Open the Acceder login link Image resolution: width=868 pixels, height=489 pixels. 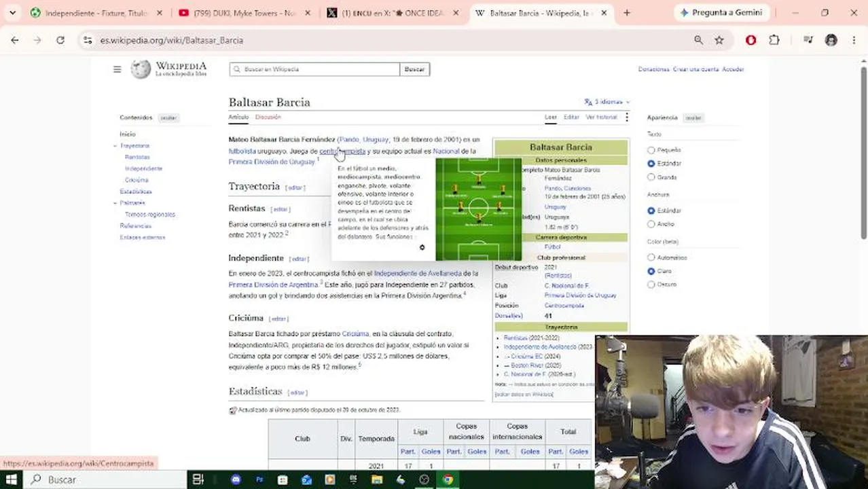coord(733,69)
